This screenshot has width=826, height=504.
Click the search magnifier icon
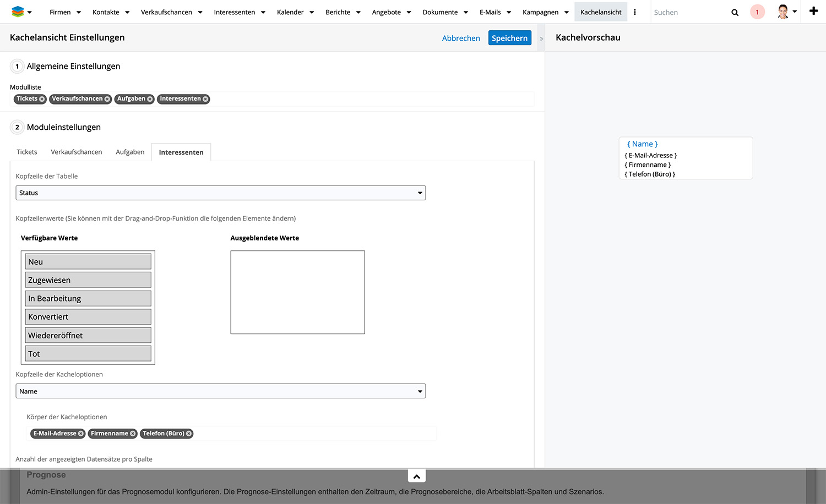pos(735,12)
